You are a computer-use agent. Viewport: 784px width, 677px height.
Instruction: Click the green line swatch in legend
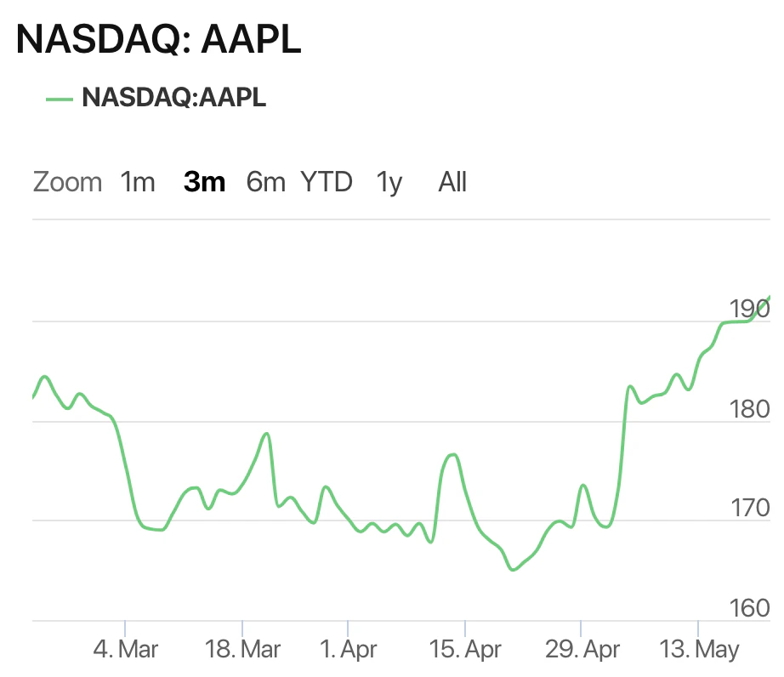tap(60, 99)
